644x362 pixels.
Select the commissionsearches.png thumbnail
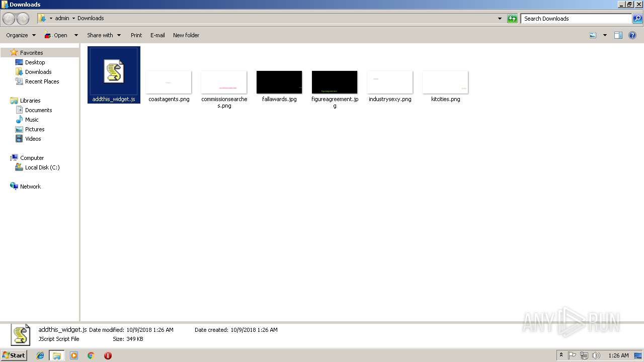[224, 82]
